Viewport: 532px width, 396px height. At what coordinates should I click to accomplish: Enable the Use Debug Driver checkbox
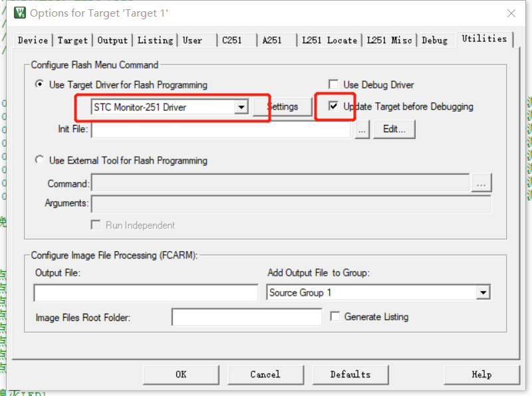[x=334, y=84]
